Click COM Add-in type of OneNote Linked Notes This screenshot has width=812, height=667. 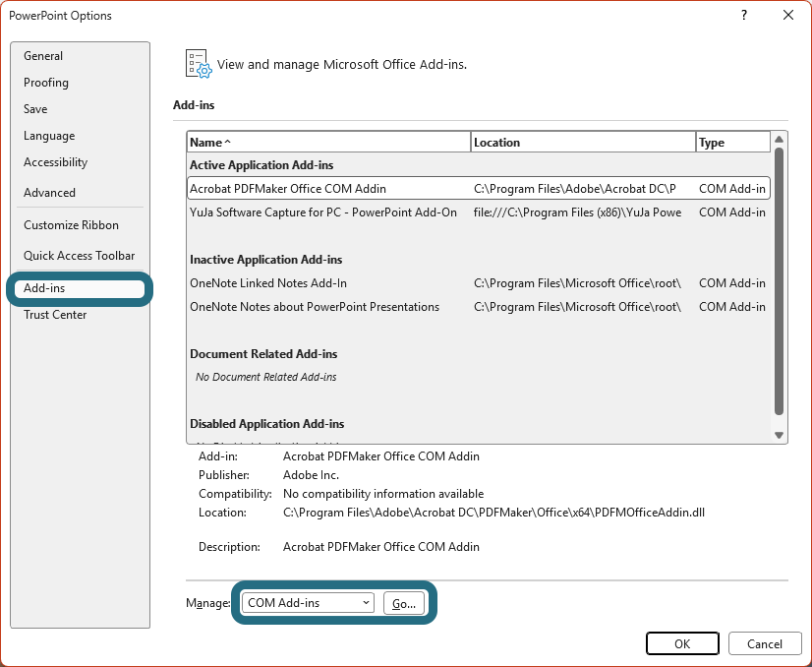[x=732, y=283]
